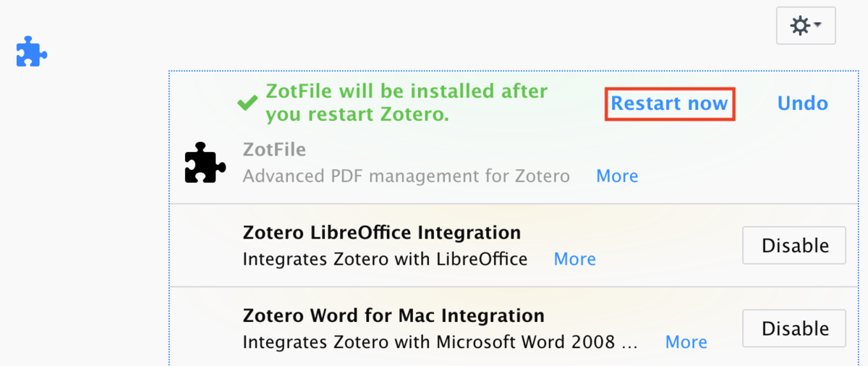Disable Zotero LibreOffice Integration
Image resolution: width=868 pixels, height=366 pixels.
794,246
